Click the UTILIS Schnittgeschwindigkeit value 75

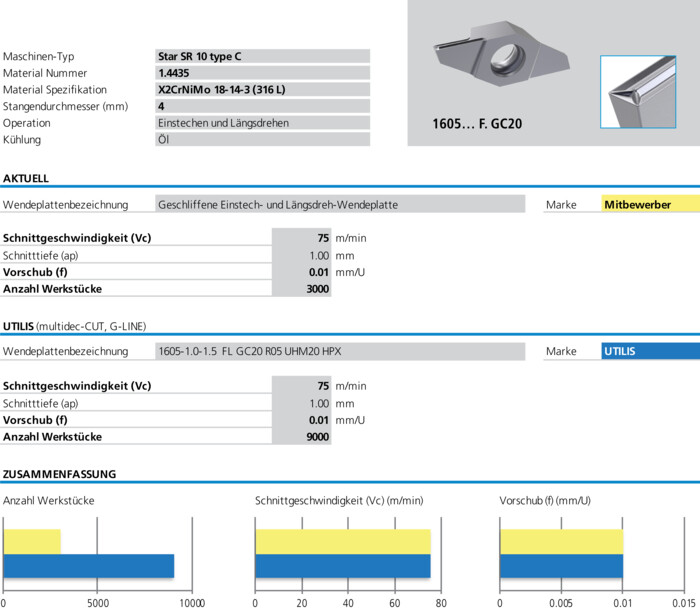point(302,386)
